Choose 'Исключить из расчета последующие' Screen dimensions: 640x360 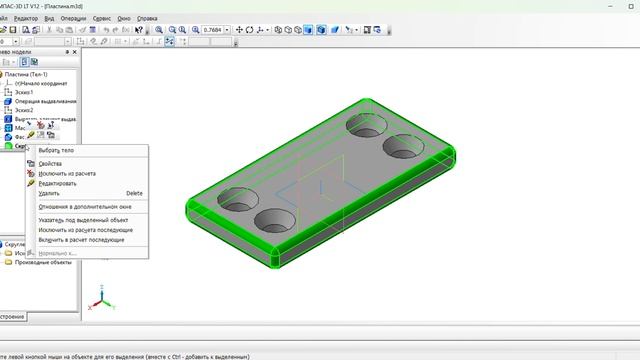87,230
